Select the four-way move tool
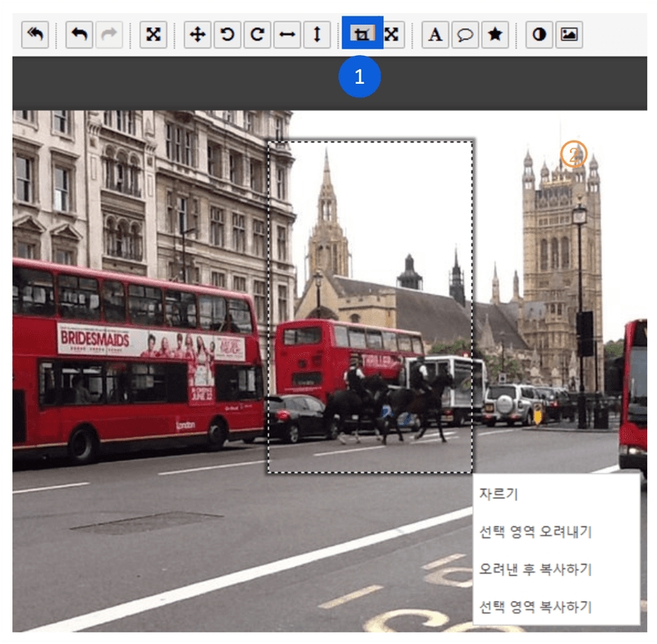Screen dimensions: 657x644 click(197, 34)
